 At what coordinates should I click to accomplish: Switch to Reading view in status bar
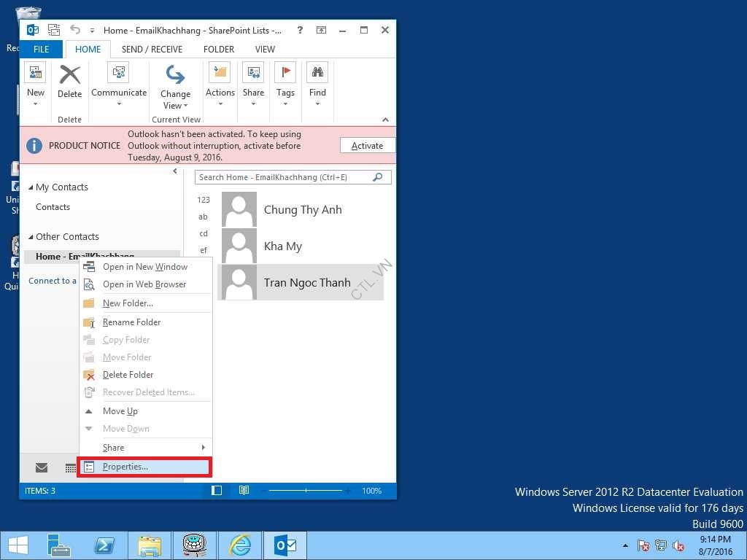pos(244,491)
